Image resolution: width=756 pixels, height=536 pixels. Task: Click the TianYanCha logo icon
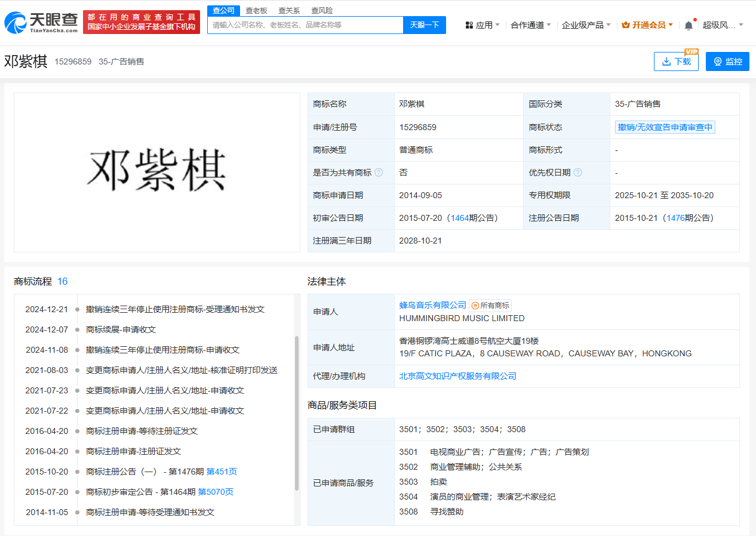[15, 22]
